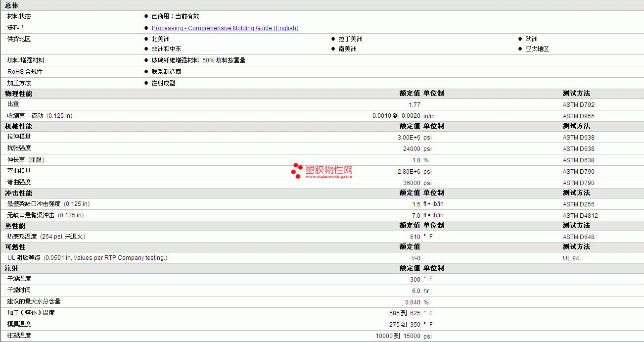Viewport: 644px width, 342px height.
Task: Select the 注塑温度 row label
Action: (19, 336)
